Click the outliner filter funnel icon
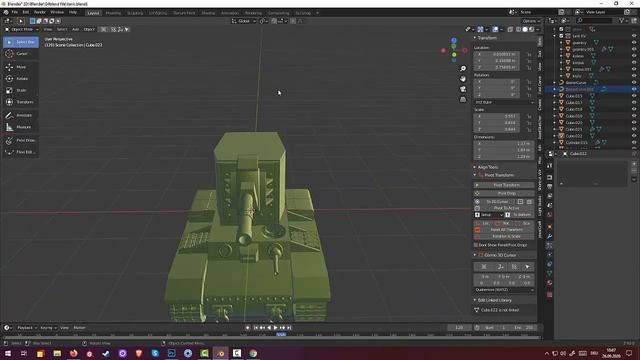The height and width of the screenshot is (360, 640). (x=622, y=20)
